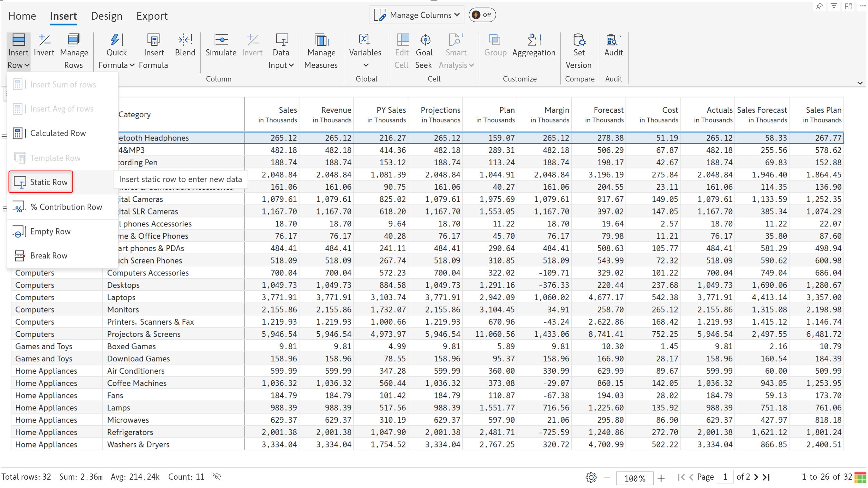This screenshot has width=868, height=488.
Task: Toggle the Off performance switch
Action: (482, 15)
